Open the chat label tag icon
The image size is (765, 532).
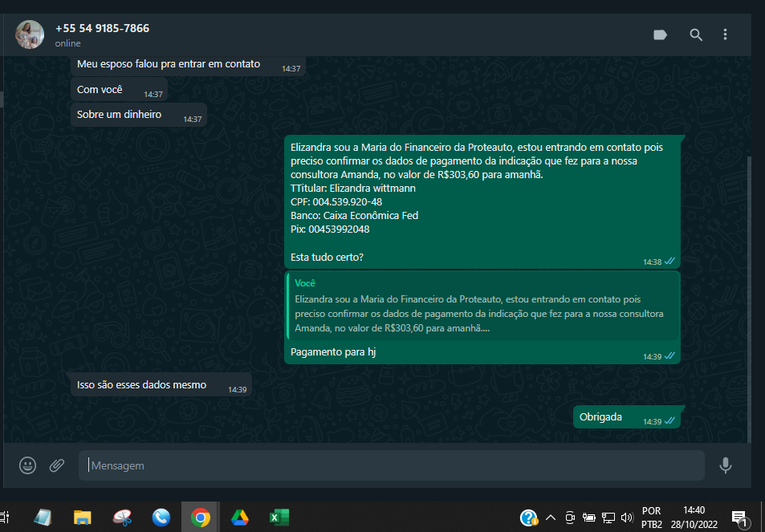661,35
